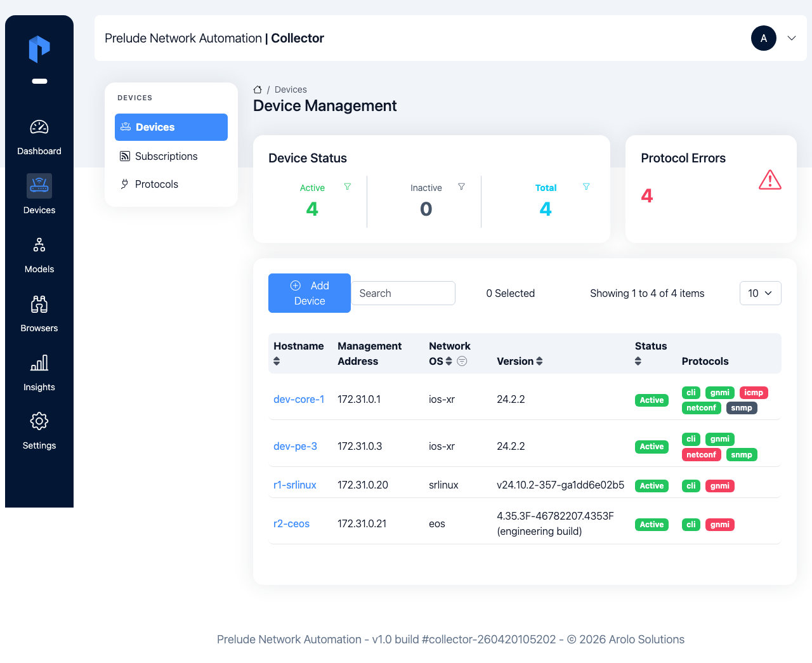Collapse sidebar using the white bar toggle
The height and width of the screenshot is (663, 812).
[39, 81]
